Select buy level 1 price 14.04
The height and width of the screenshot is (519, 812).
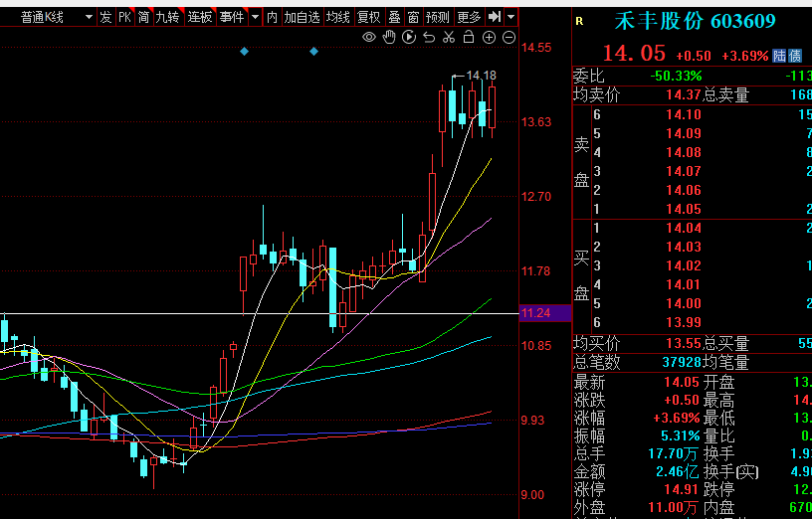click(684, 228)
